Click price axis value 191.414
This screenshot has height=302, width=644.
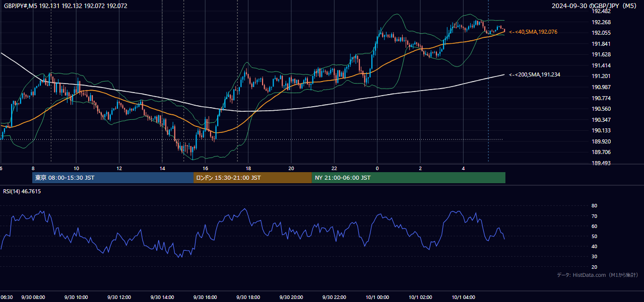(x=602, y=65)
